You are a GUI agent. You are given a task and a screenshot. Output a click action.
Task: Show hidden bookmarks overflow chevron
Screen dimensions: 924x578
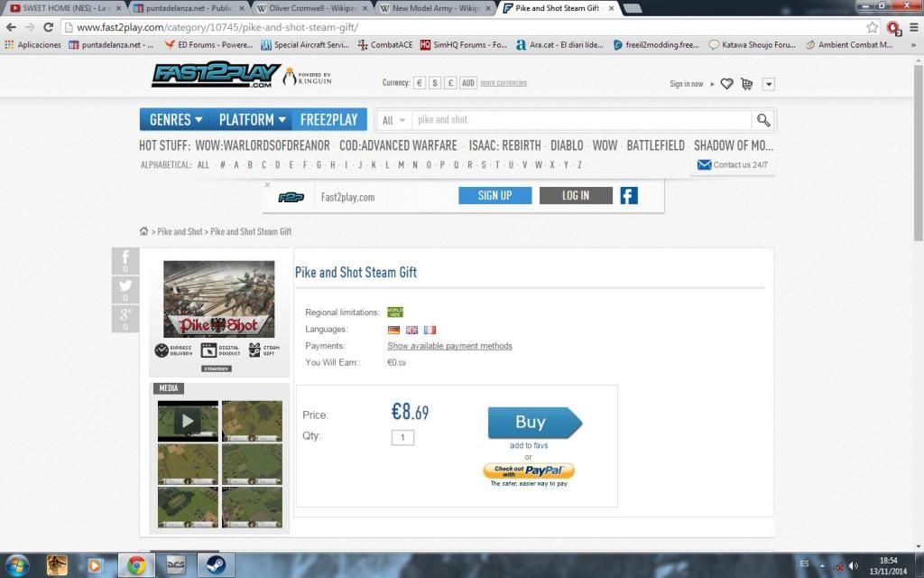point(913,45)
